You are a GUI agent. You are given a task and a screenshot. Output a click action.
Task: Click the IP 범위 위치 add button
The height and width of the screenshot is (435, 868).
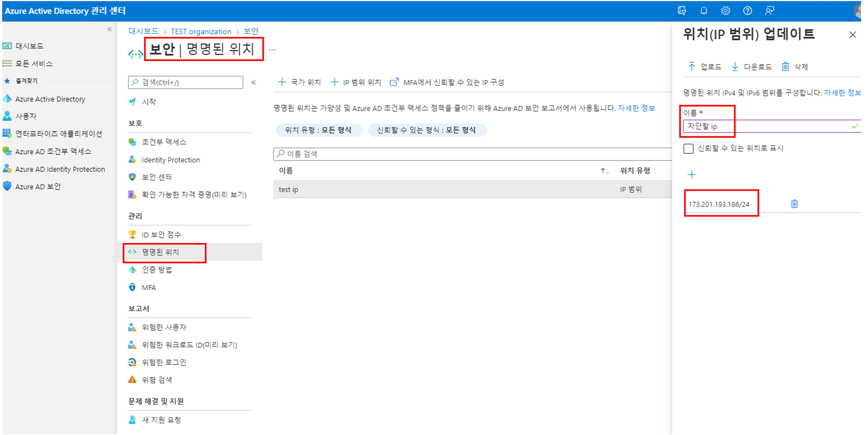[x=356, y=82]
